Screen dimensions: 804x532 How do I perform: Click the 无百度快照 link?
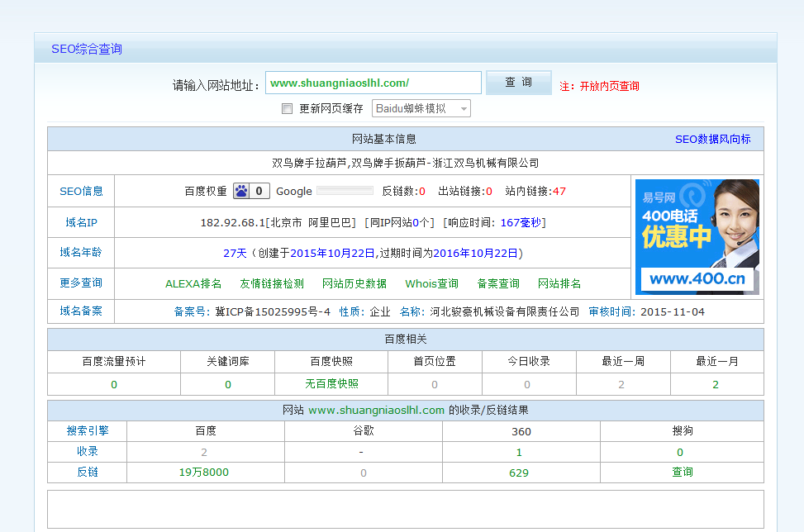331,384
